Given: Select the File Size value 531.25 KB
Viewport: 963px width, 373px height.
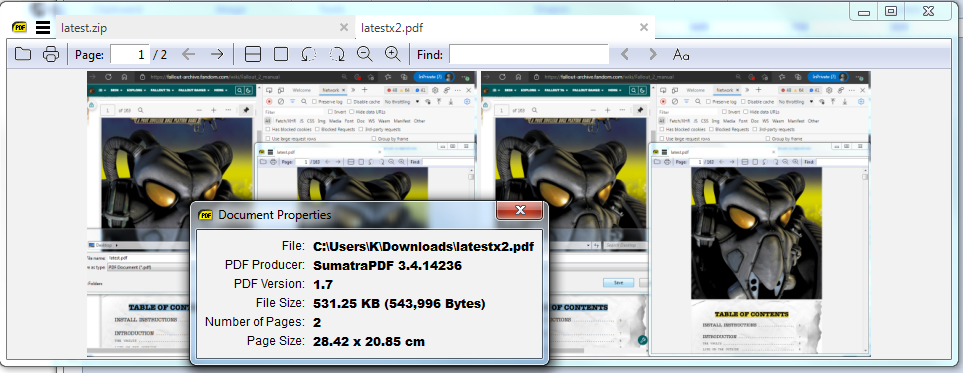Looking at the screenshot, I should pos(399,304).
